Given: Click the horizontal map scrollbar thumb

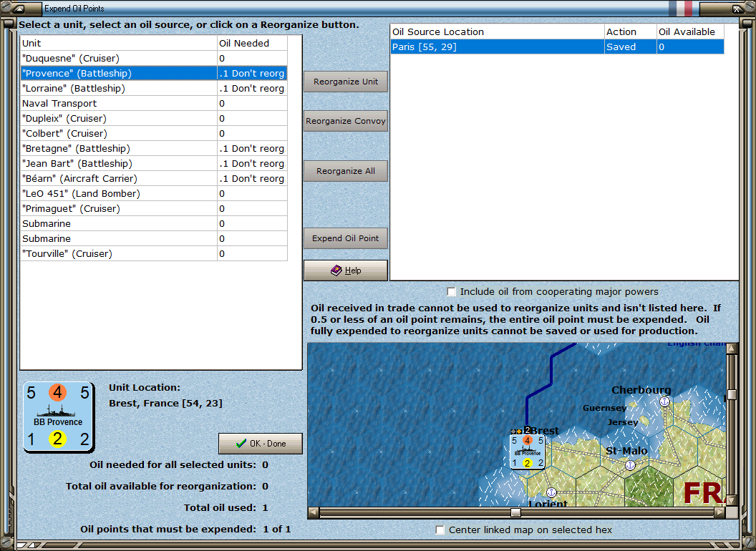Looking at the screenshot, I should 516,512.
